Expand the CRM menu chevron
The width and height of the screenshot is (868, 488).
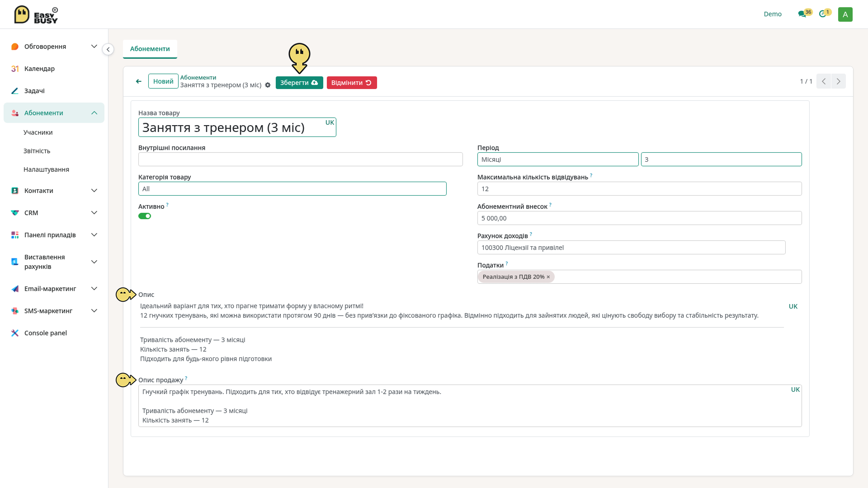tap(94, 213)
